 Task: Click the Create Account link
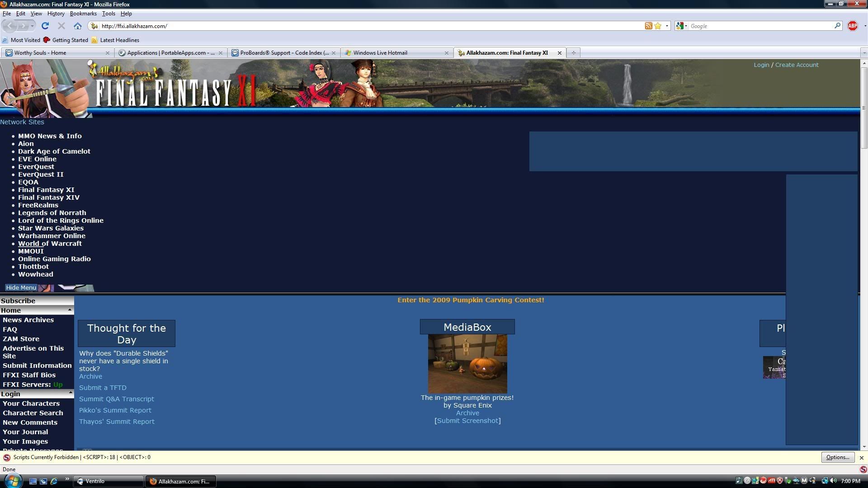[x=797, y=65]
